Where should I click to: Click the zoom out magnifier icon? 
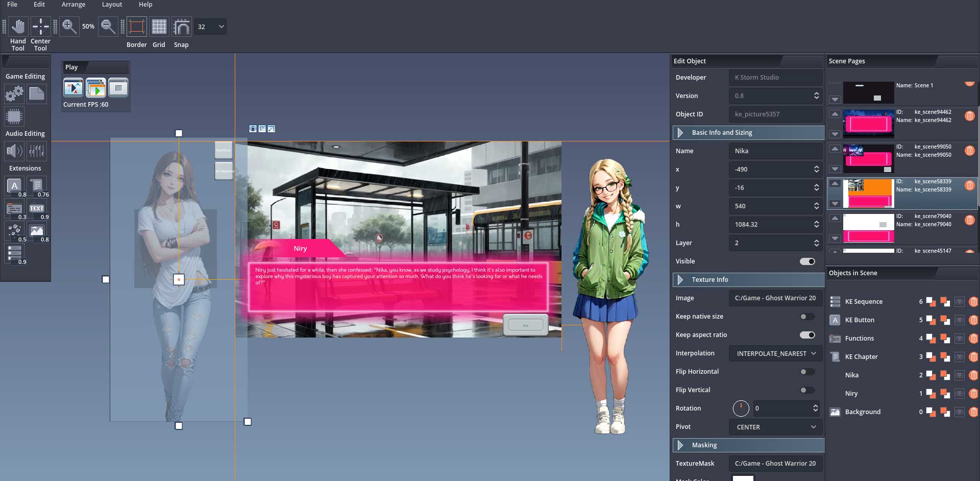(108, 27)
